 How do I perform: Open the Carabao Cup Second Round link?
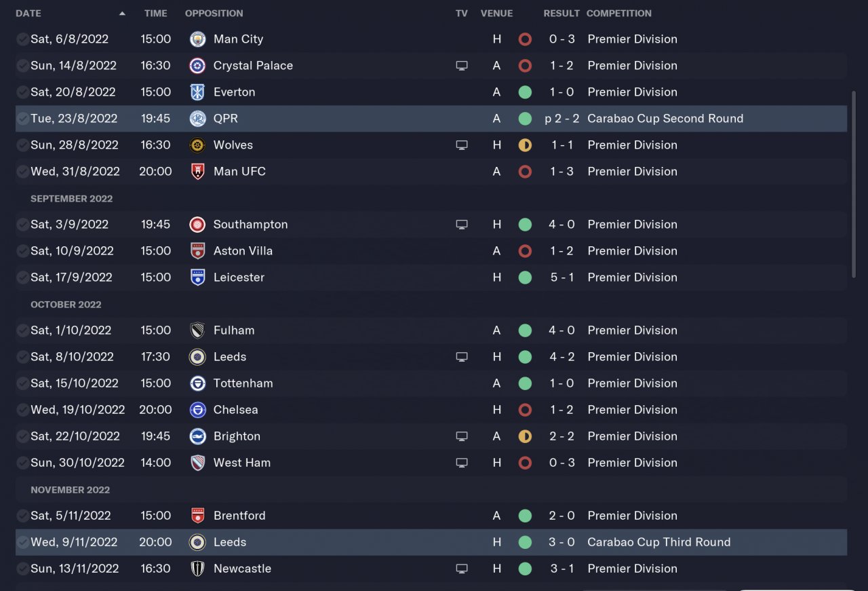pos(665,119)
